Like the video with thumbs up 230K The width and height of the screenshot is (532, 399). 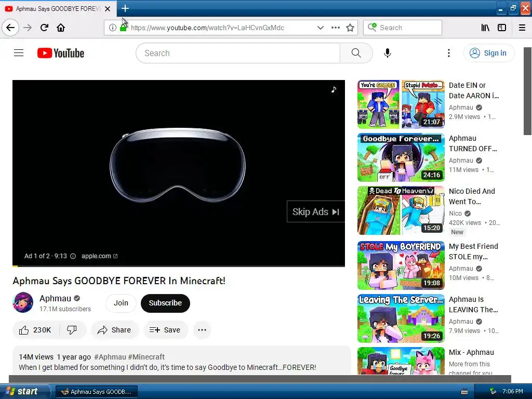(35, 330)
